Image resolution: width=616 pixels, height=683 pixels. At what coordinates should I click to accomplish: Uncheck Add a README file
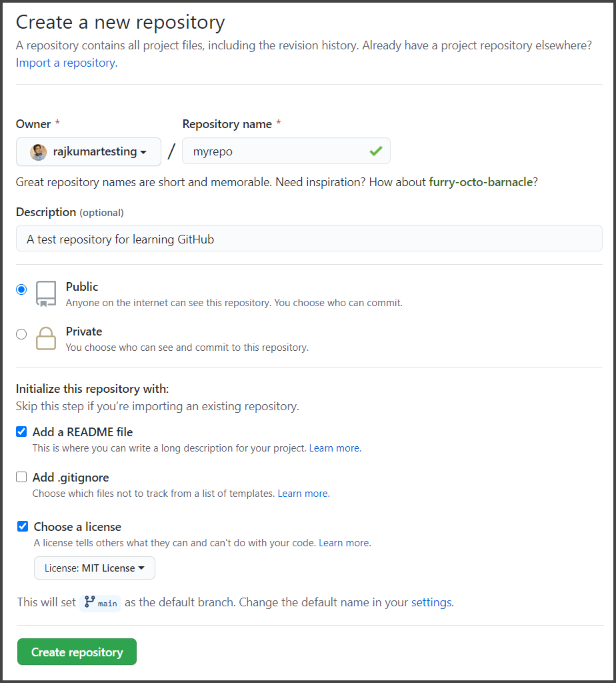[x=21, y=432]
